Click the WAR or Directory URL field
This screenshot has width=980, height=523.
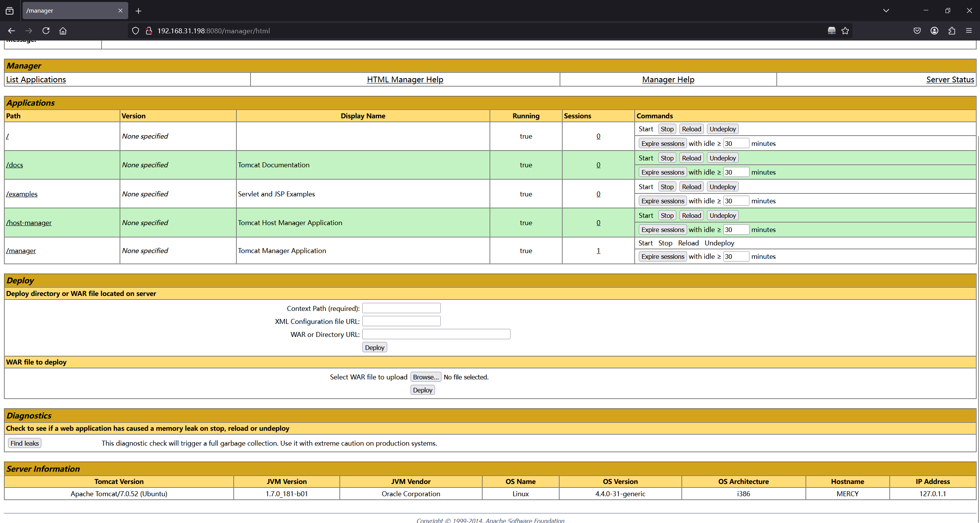(436, 334)
